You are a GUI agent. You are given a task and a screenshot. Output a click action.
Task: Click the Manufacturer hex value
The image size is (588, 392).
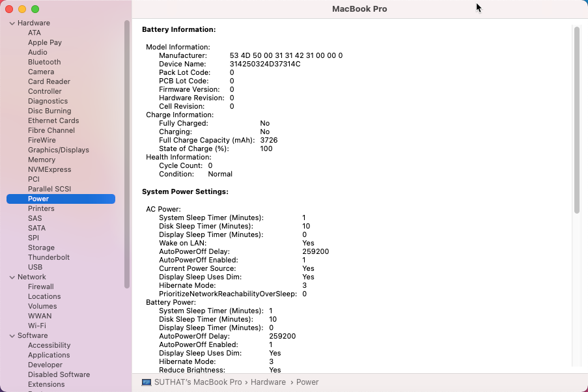[286, 55]
